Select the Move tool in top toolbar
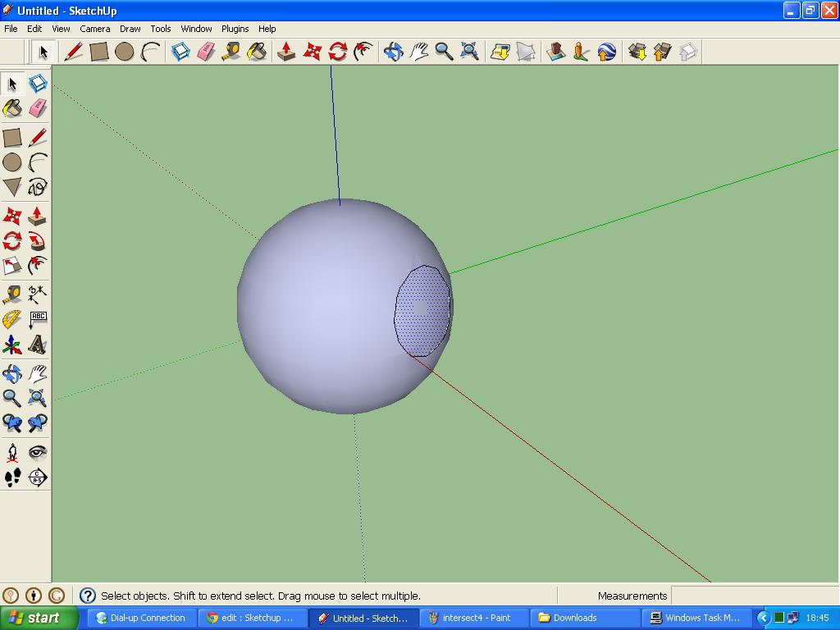This screenshot has height=630, width=840. pos(312,52)
